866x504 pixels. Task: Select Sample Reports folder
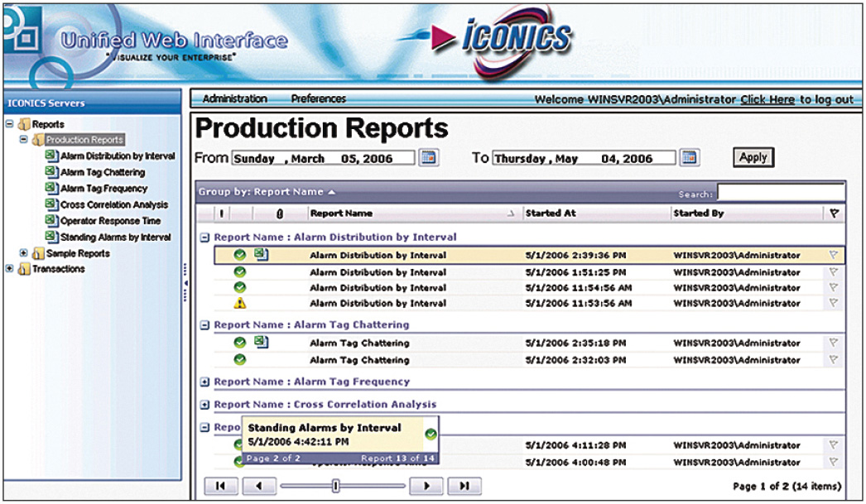pos(78,253)
